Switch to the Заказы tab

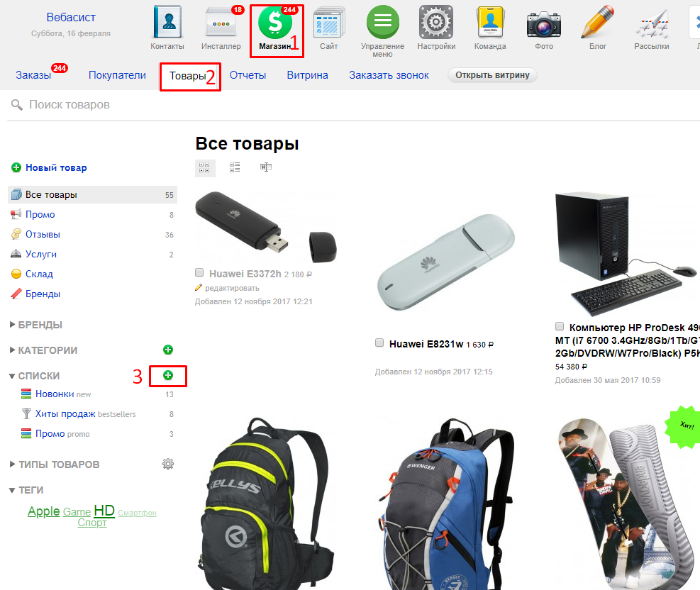(x=33, y=75)
